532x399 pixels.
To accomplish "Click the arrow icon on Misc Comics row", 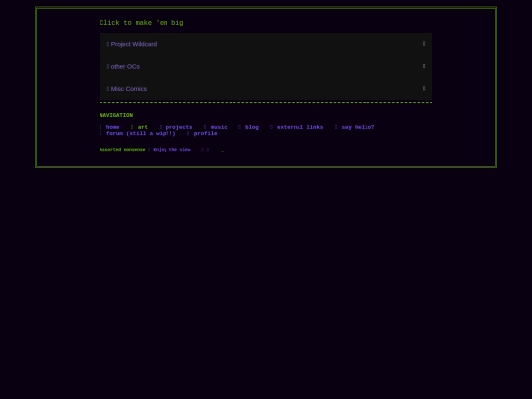I will [424, 88].
